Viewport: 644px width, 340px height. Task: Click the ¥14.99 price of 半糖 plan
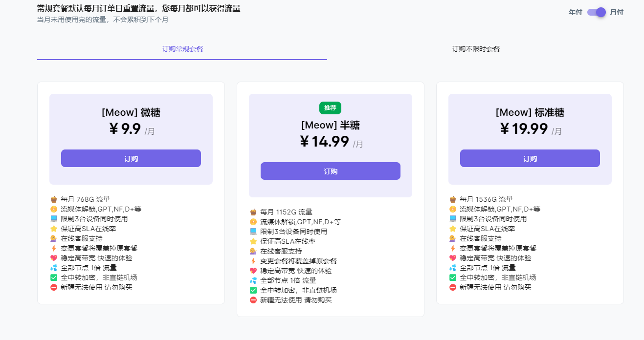(324, 142)
